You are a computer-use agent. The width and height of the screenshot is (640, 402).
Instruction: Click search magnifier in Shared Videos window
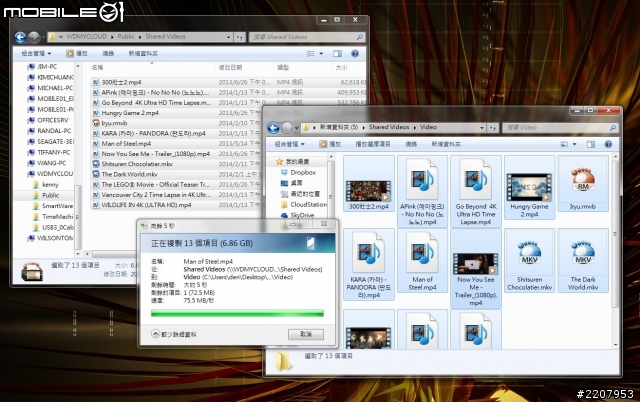(359, 37)
